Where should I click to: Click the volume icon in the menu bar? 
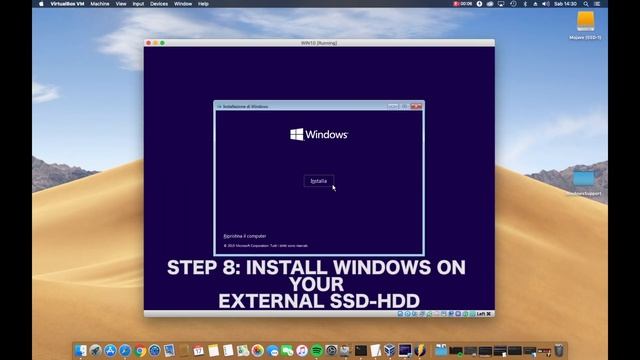pyautogui.click(x=546, y=4)
